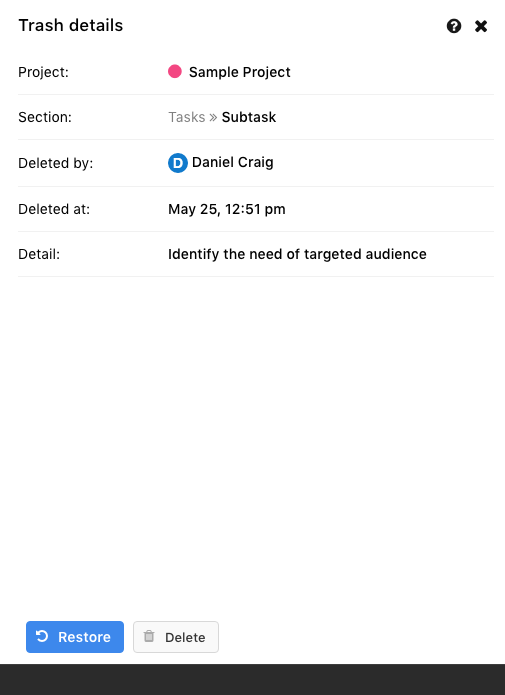This screenshot has width=505, height=695.
Task: Go to the Tasks breadcrumb
Action: click(187, 117)
